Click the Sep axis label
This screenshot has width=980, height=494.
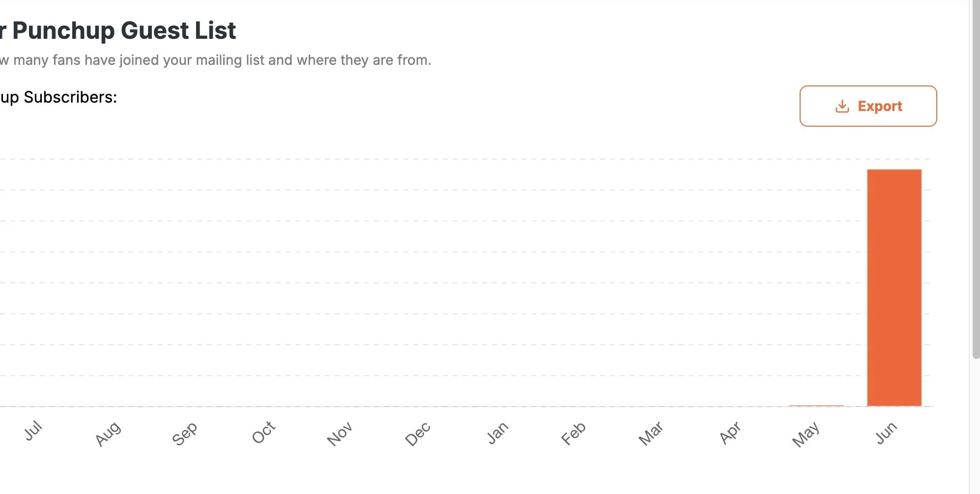[185, 434]
